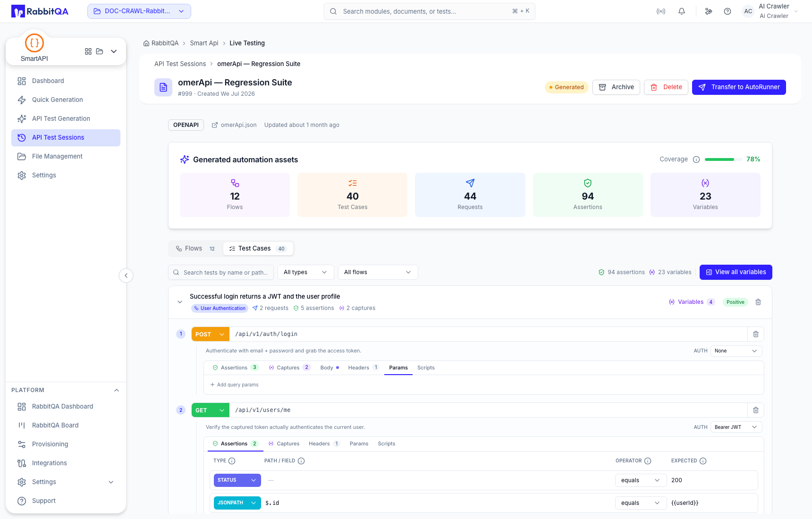
Task: Click the Flows card with 12
Action: [x=235, y=195]
